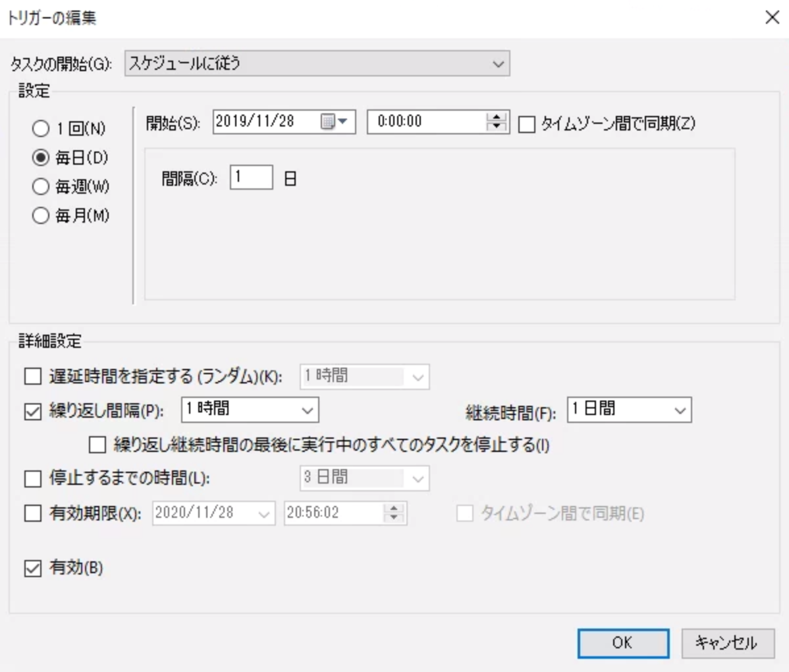Click the キャンセル button

point(727,643)
